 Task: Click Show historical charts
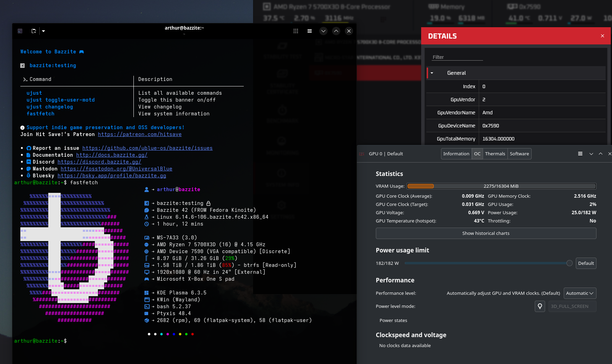[x=486, y=233]
